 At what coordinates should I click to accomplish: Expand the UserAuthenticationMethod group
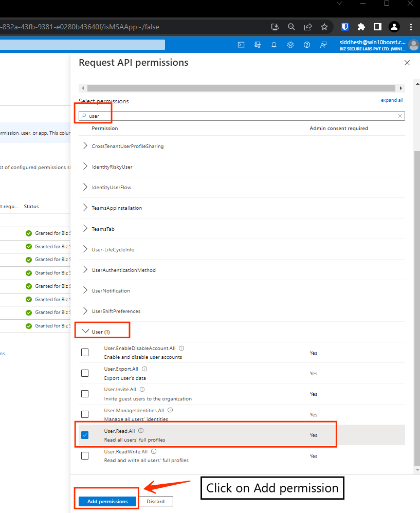85,270
